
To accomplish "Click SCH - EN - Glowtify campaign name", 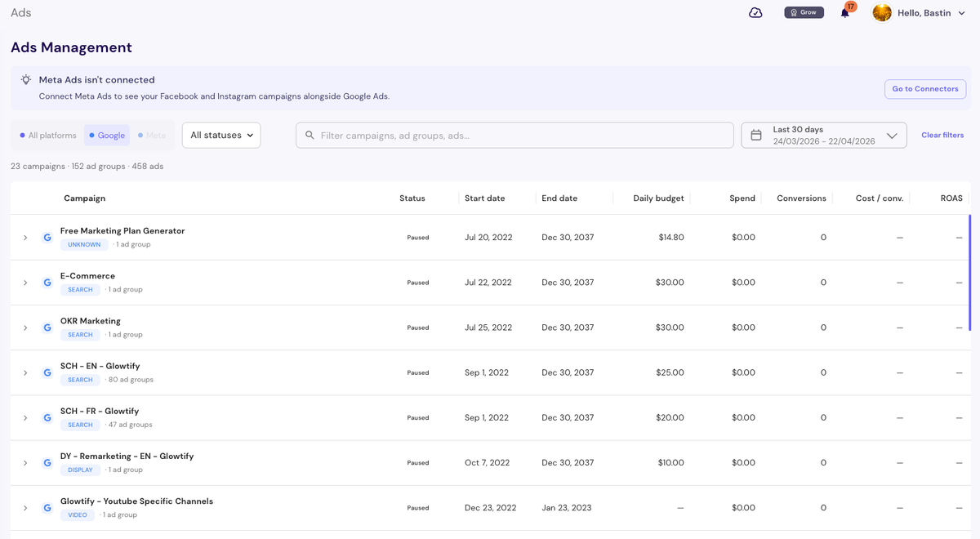I will point(100,366).
